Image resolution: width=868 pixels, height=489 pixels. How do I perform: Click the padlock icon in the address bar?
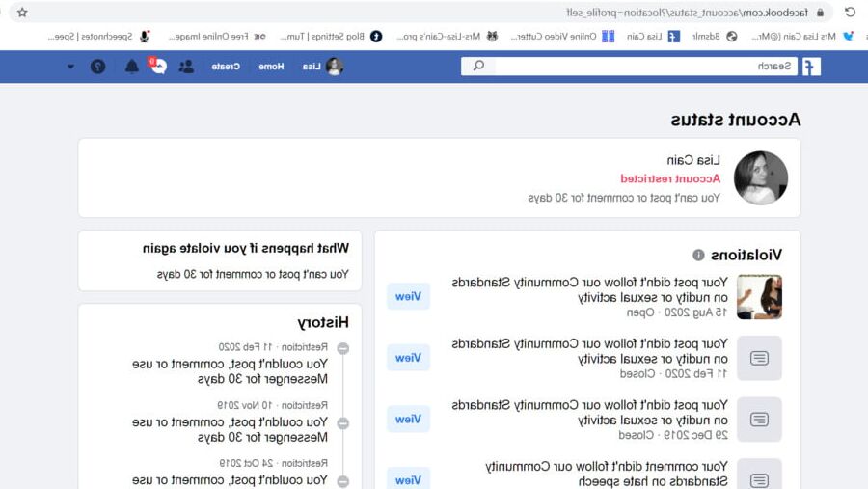pos(821,13)
